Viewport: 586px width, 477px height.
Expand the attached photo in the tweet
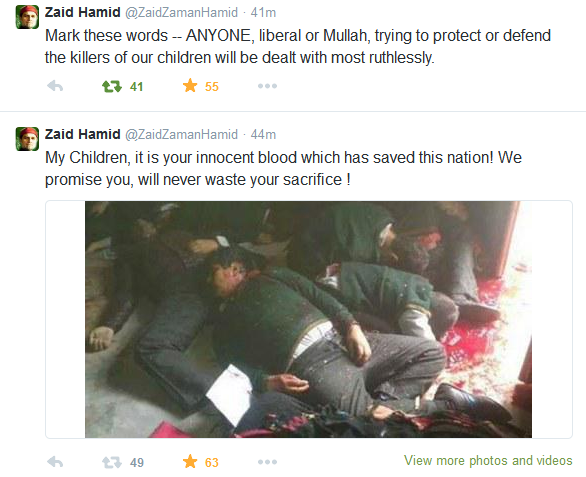[308, 319]
